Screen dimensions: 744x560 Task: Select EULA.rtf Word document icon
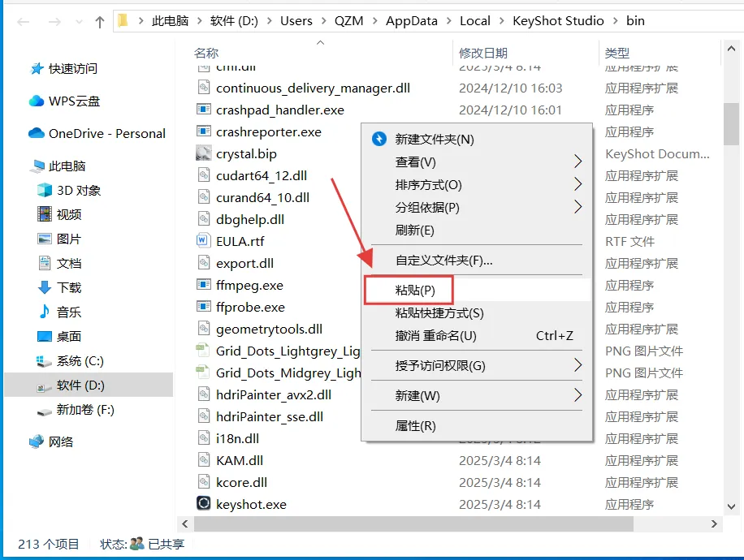pos(204,240)
